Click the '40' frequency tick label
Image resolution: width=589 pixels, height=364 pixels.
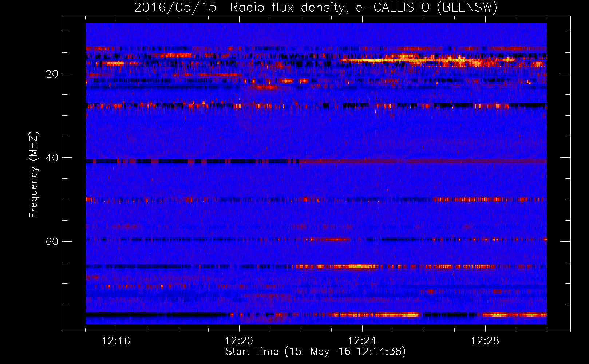coord(52,158)
